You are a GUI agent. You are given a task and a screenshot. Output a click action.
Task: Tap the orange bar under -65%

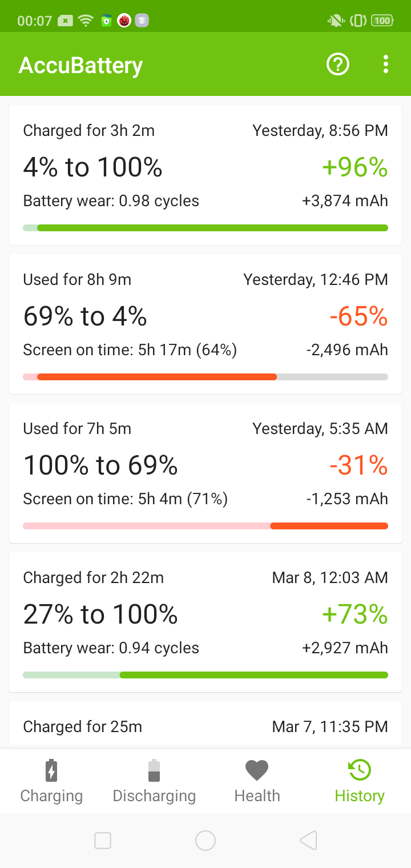click(x=157, y=377)
